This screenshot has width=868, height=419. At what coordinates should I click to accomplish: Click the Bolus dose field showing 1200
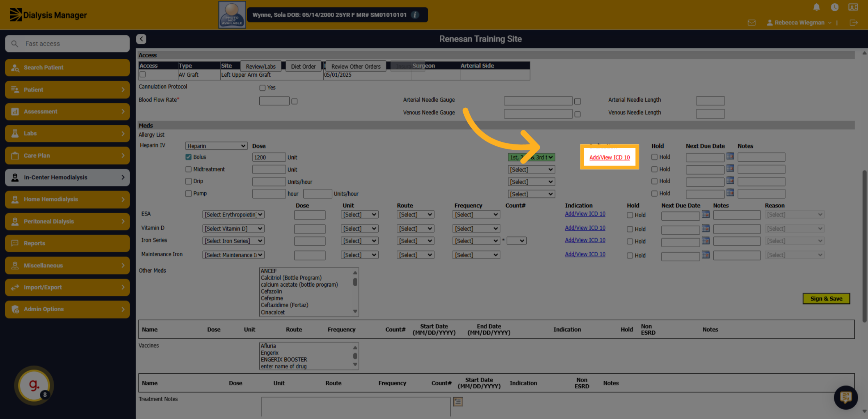tap(269, 157)
